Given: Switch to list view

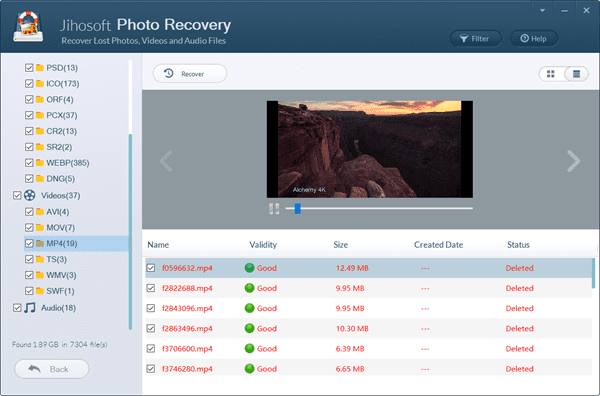Looking at the screenshot, I should [576, 74].
